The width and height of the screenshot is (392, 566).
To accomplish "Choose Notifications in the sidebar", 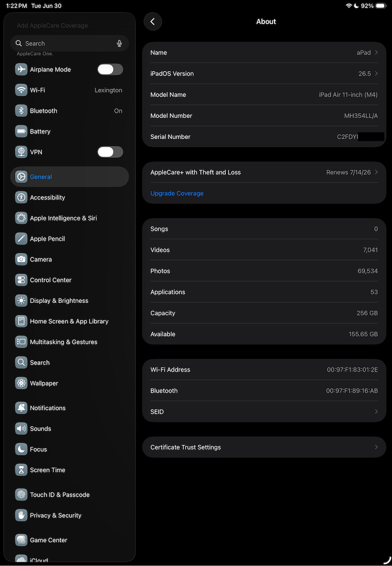I will pos(69,408).
